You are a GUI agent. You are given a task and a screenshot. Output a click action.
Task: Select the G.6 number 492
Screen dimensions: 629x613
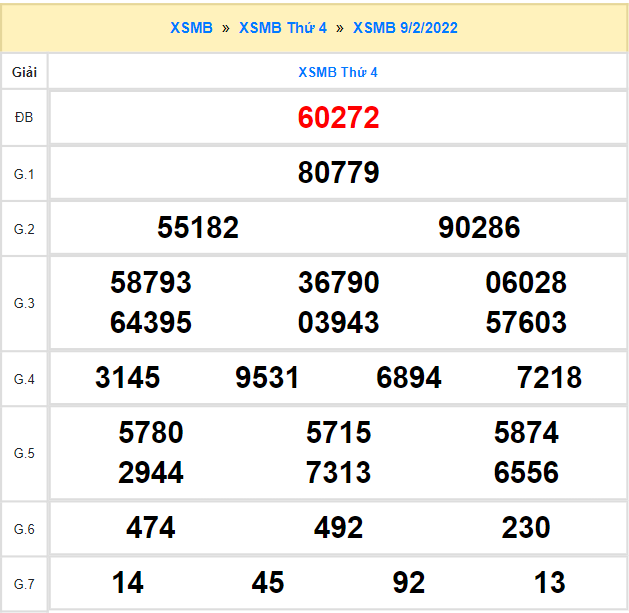coord(338,528)
